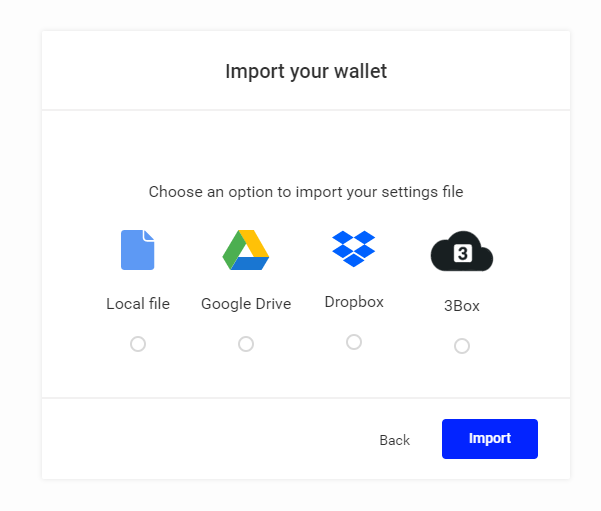Click the "Import your wallet" heading
This screenshot has width=601, height=511.
pyautogui.click(x=306, y=72)
